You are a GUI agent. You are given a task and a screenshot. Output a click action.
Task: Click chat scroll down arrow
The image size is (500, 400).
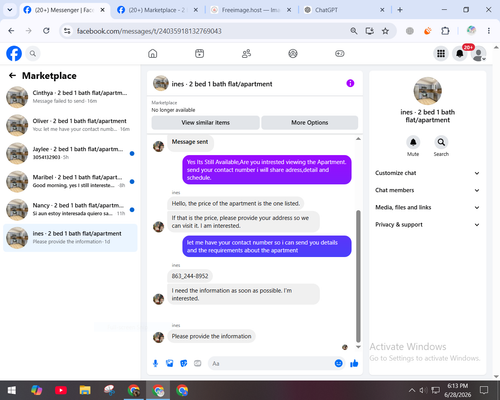(x=358, y=347)
